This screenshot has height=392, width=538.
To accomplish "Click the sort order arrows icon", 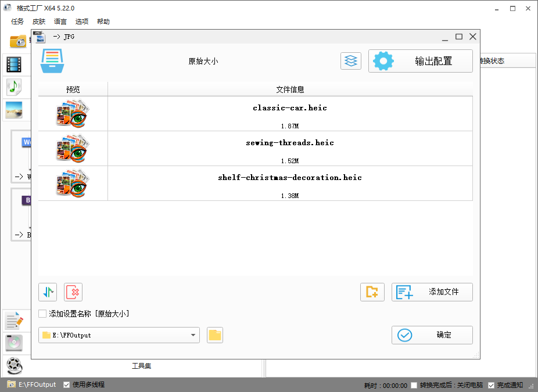I will (x=48, y=292).
